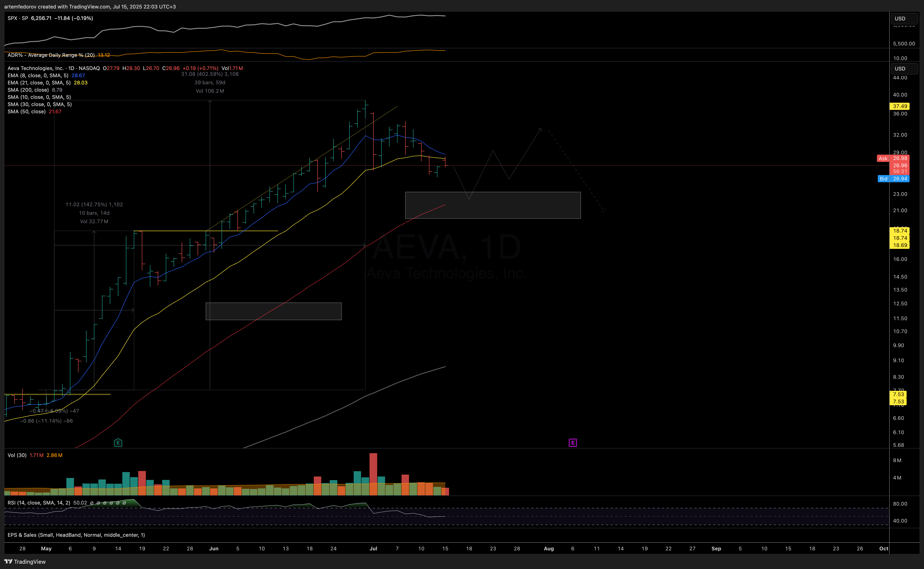Click the 39 bars, 59d measurement text
924x569 pixels.
[210, 82]
